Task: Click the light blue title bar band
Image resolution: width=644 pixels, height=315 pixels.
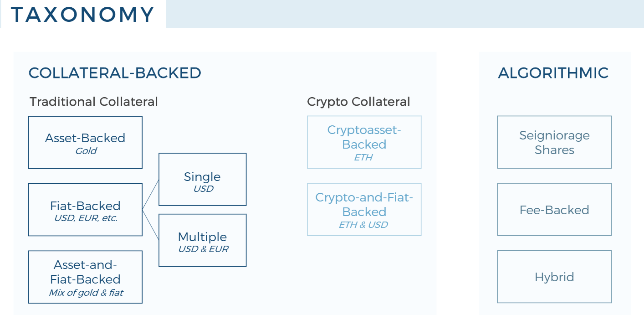Action: (x=404, y=14)
